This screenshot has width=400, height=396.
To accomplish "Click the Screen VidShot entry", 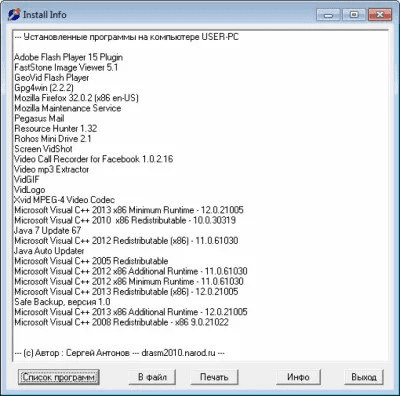I will click(43, 149).
